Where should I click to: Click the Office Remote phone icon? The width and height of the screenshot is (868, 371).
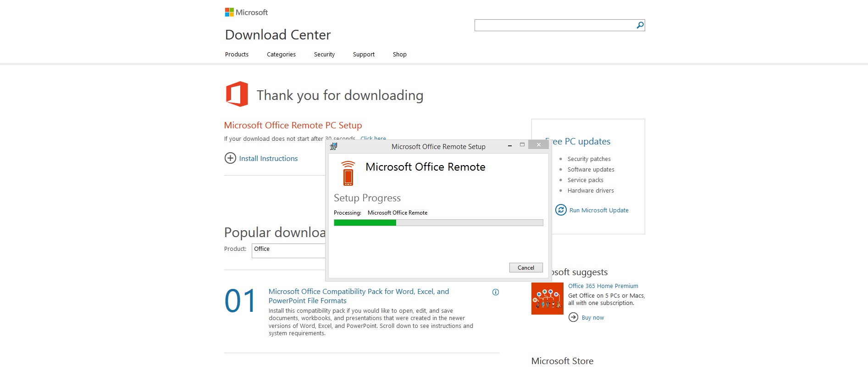pos(348,173)
